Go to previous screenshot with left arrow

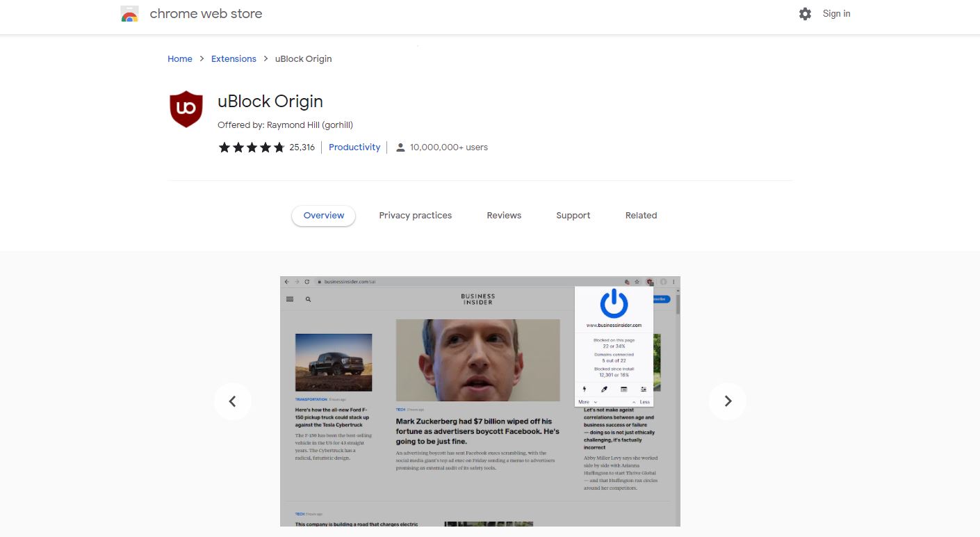[233, 401]
